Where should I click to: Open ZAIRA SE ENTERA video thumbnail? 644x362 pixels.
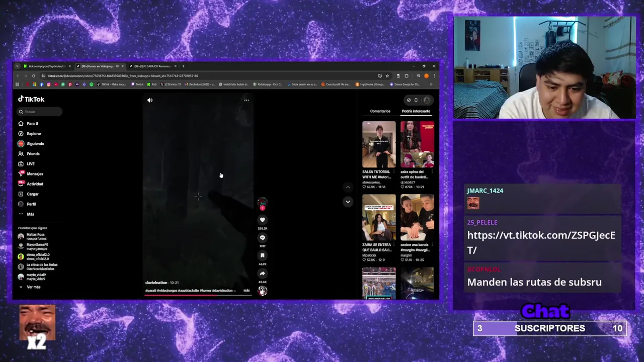pos(379,218)
